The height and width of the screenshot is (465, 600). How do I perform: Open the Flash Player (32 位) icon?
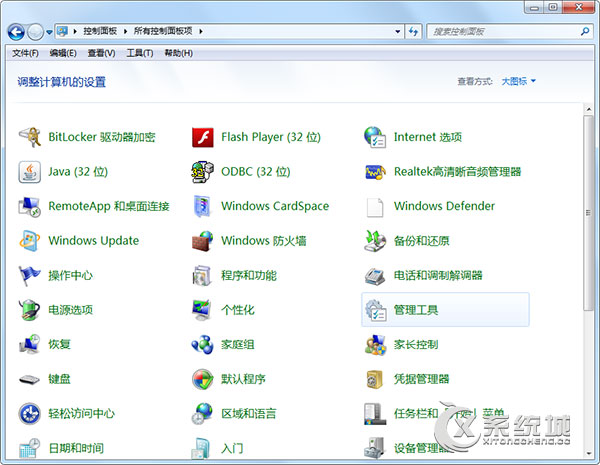click(202, 137)
